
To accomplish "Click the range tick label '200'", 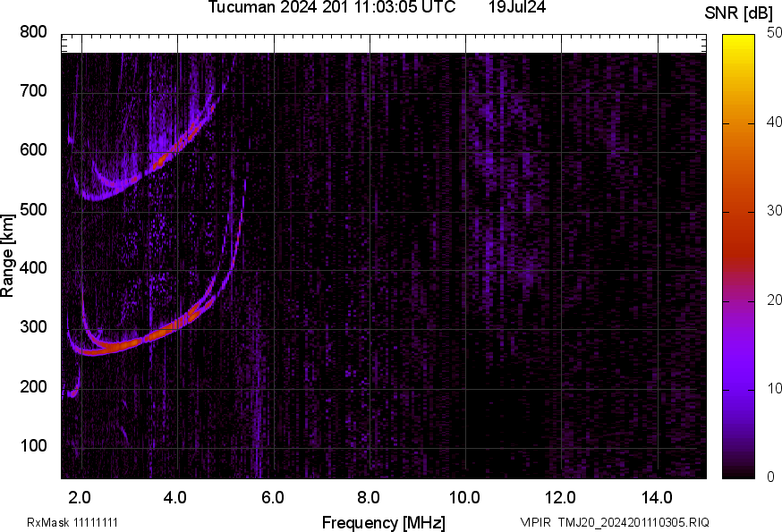I will point(33,387).
